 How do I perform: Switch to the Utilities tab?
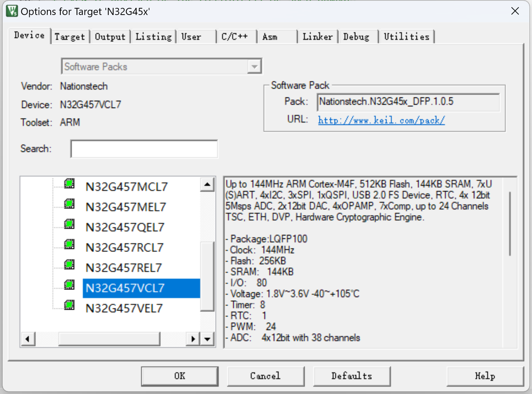click(407, 37)
